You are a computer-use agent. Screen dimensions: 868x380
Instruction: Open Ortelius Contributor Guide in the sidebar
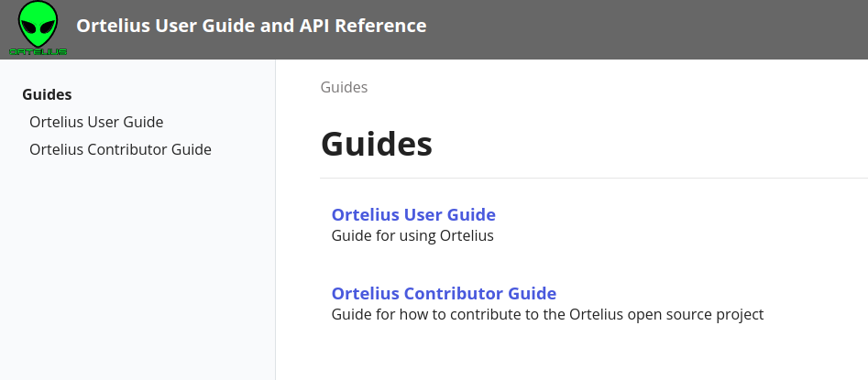[x=120, y=149]
